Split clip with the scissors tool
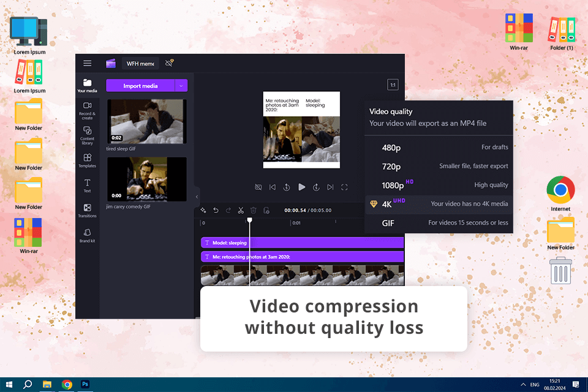 click(x=241, y=210)
